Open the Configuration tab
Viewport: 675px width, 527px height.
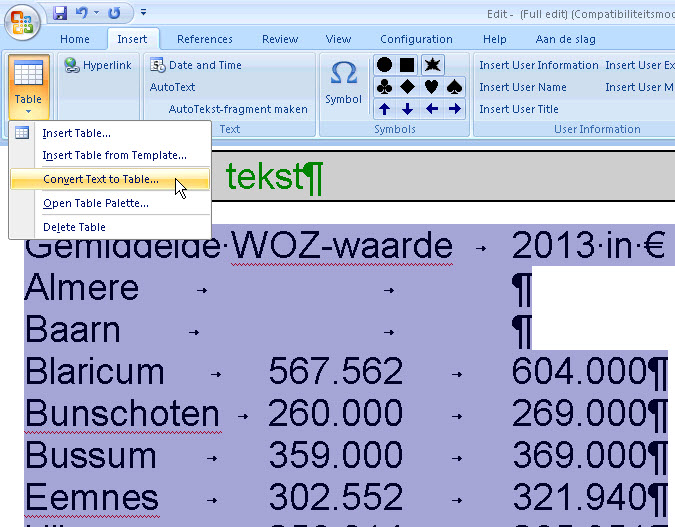[x=416, y=39]
